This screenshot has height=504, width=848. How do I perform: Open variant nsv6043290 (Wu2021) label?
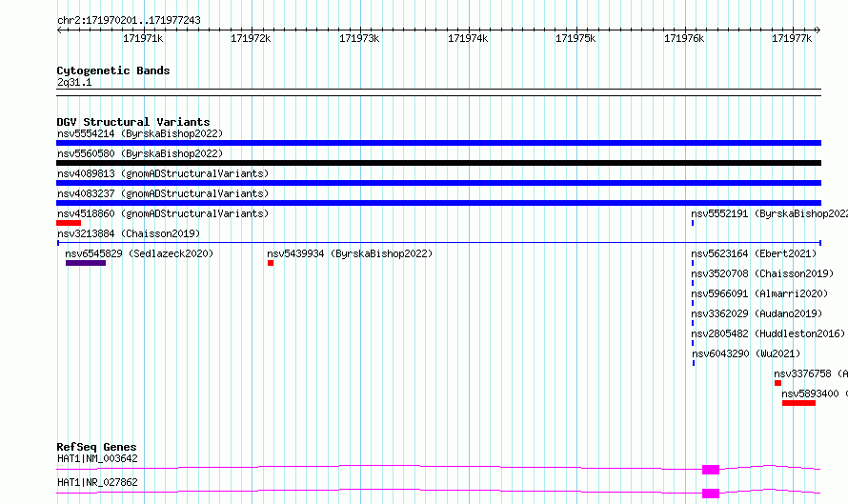pyautogui.click(x=746, y=353)
